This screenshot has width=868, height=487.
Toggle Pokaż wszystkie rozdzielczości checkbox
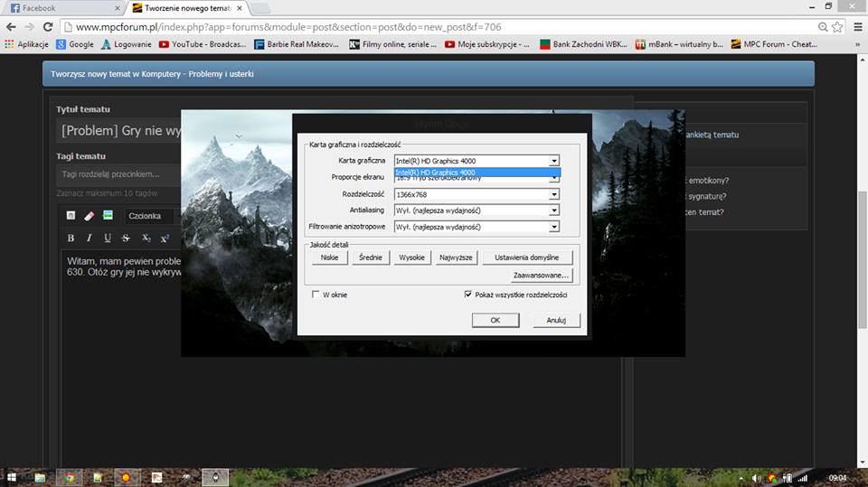click(468, 295)
